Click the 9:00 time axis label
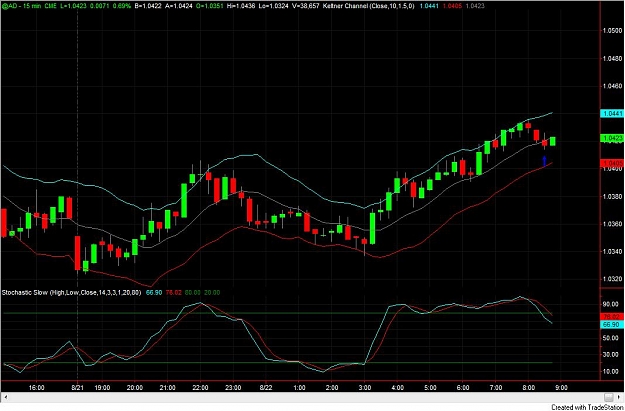 [562, 387]
